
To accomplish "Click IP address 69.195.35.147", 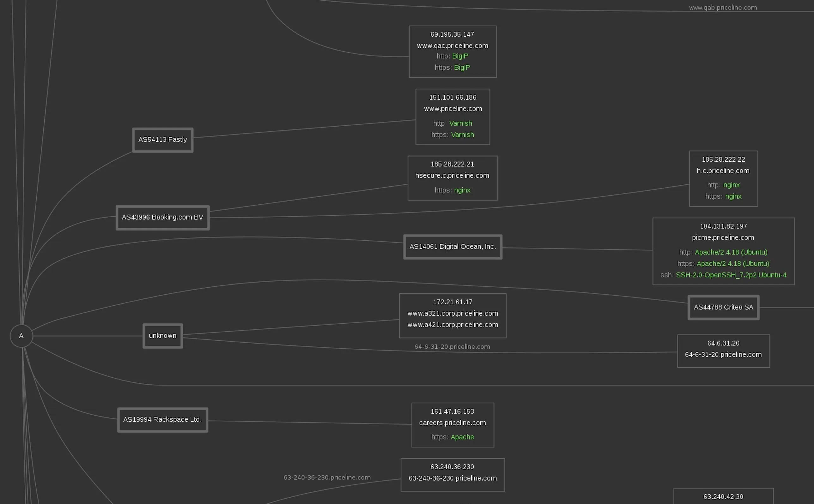I will click(x=452, y=34).
